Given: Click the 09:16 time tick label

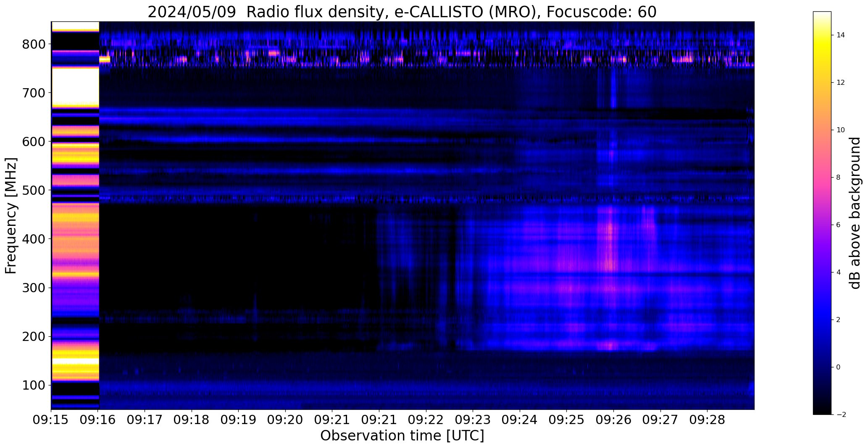Looking at the screenshot, I should (x=98, y=420).
